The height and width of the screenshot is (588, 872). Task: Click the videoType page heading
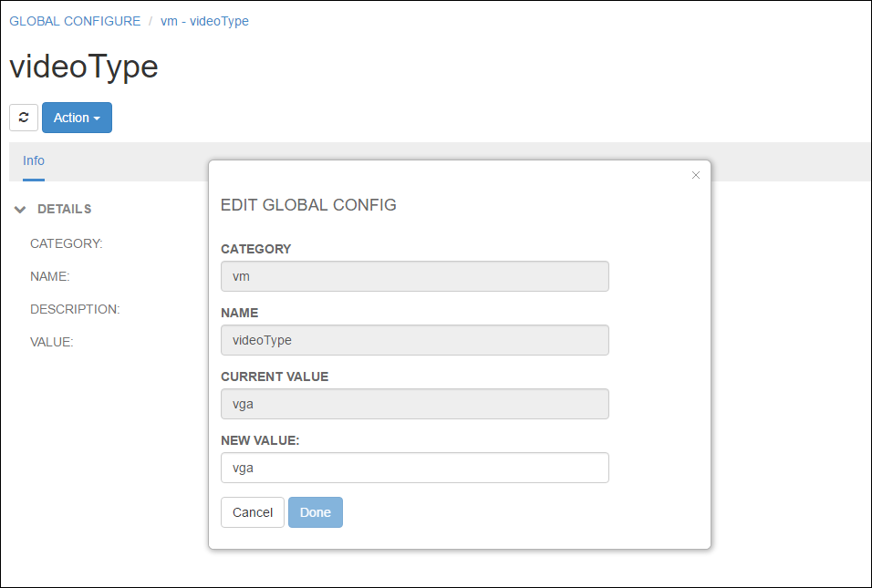pos(84,67)
